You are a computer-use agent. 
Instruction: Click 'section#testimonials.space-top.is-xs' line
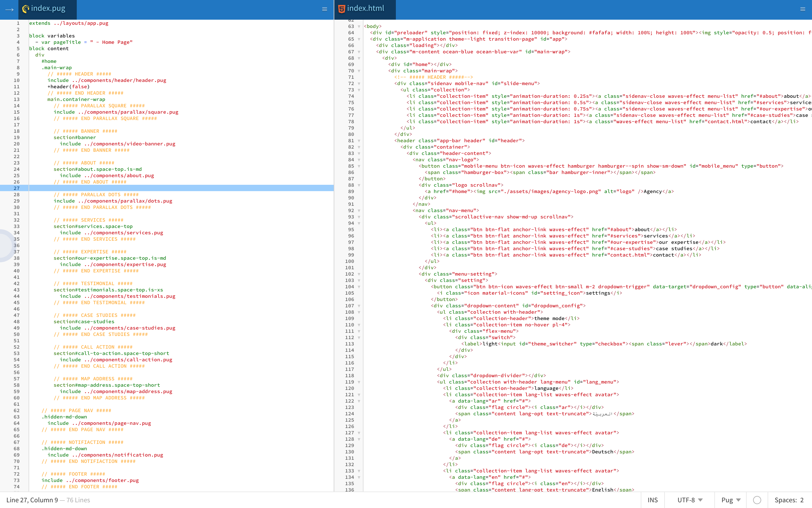pyautogui.click(x=108, y=290)
